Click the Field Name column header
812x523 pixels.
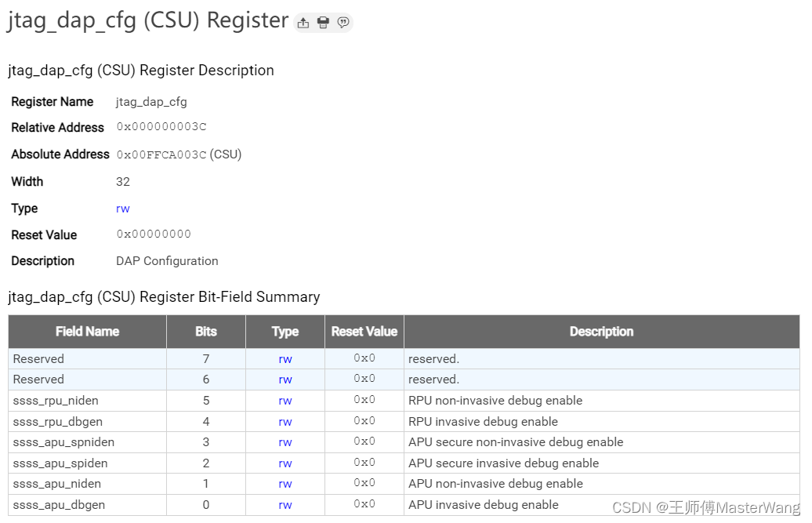tap(87, 332)
